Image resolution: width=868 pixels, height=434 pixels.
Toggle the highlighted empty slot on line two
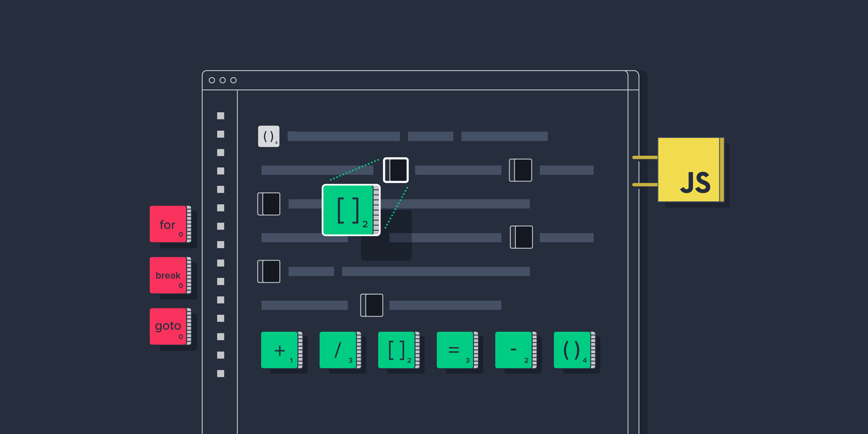[x=396, y=170]
